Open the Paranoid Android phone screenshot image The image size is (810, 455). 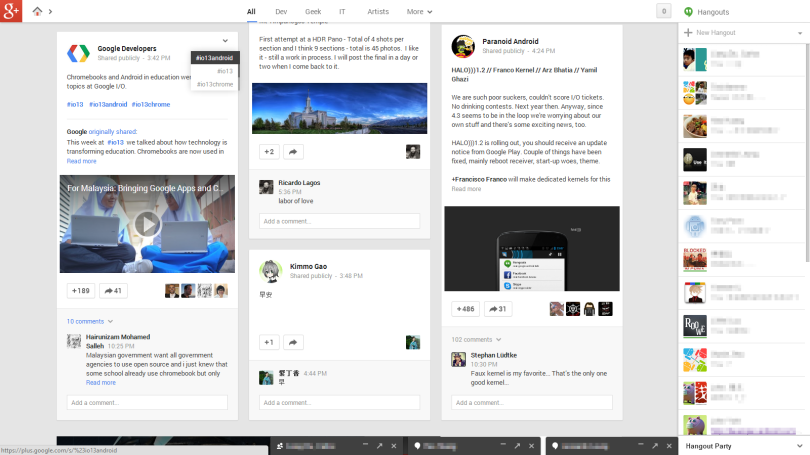pyautogui.click(x=532, y=248)
